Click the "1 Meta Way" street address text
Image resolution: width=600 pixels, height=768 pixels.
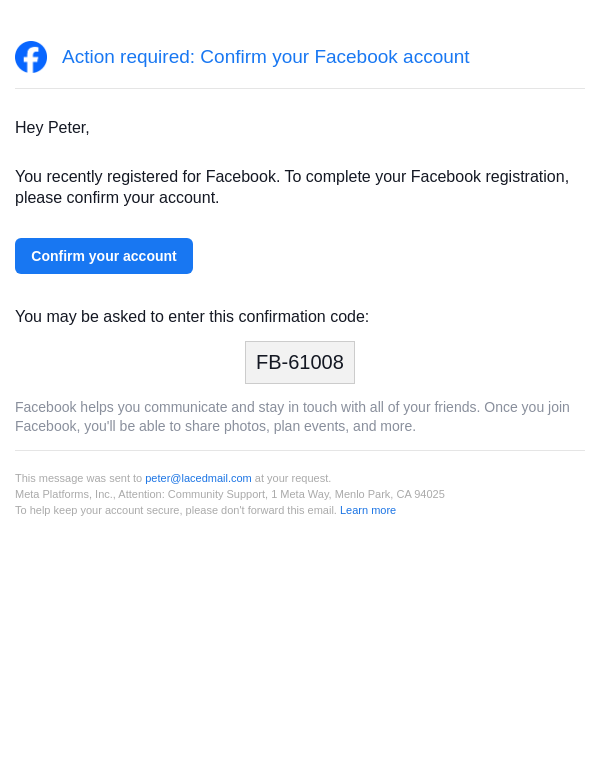[299, 494]
